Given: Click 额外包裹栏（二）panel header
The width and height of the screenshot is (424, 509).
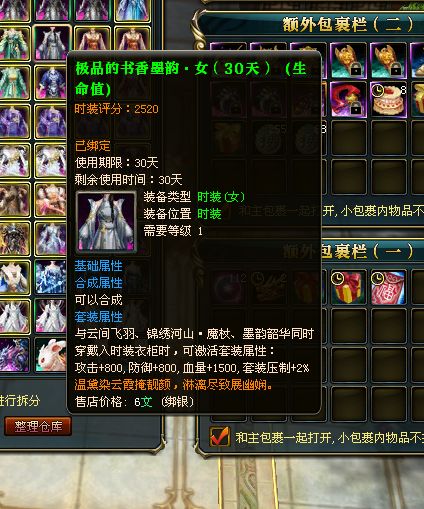Looking at the screenshot, I should 348,24.
